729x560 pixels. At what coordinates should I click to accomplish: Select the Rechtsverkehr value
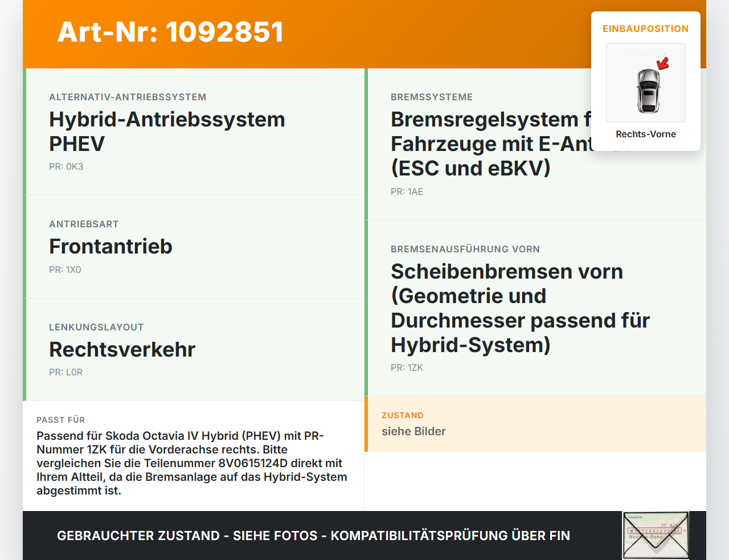[122, 349]
